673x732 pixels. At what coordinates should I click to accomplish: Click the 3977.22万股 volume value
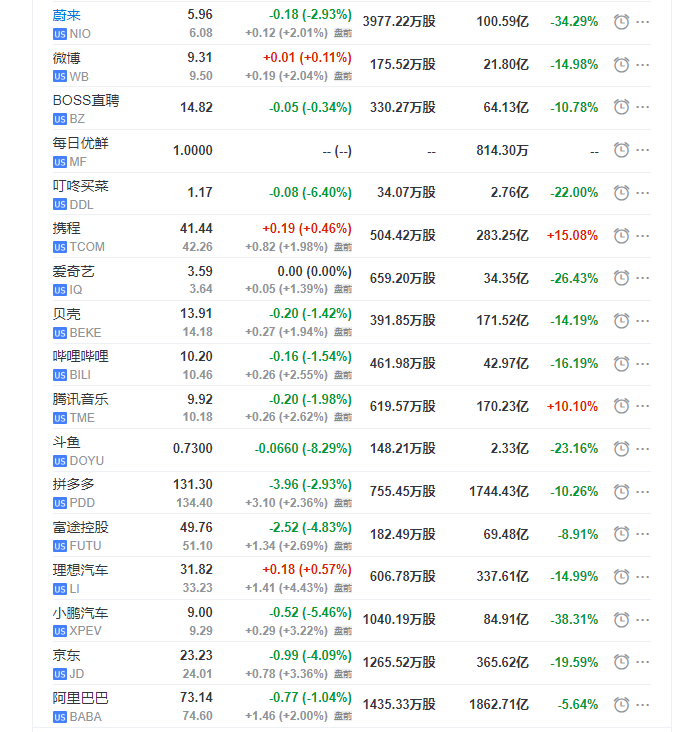coord(399,21)
